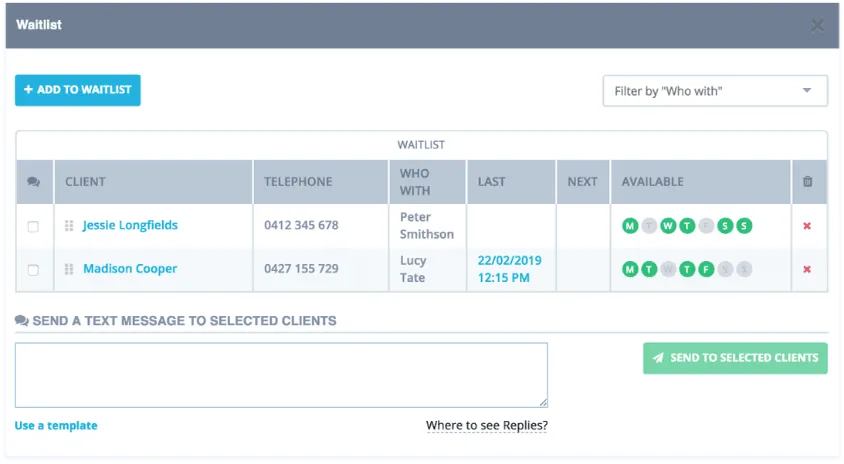Click Send to Selected Clients button
Image resolution: width=844 pixels, height=464 pixels.
[735, 358]
